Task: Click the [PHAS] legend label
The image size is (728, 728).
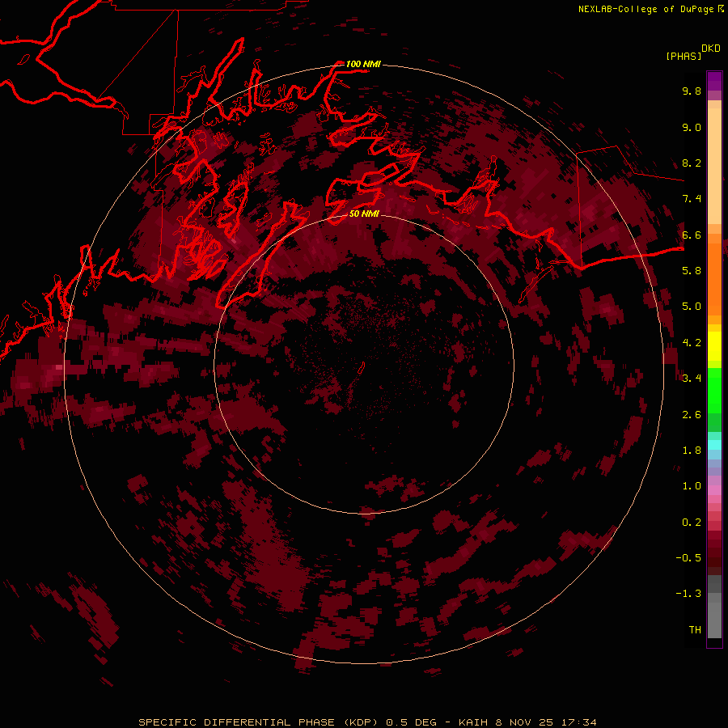Action: (x=684, y=56)
